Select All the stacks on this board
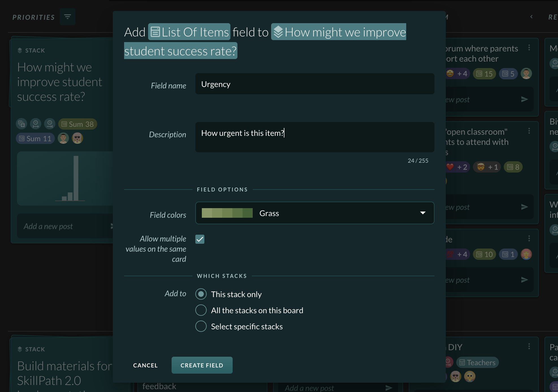The width and height of the screenshot is (558, 392). pos(201,310)
